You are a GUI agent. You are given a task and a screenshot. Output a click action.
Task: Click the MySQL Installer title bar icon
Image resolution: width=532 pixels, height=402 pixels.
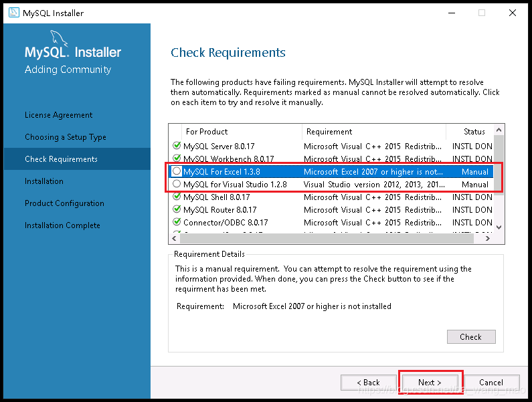pyautogui.click(x=13, y=13)
